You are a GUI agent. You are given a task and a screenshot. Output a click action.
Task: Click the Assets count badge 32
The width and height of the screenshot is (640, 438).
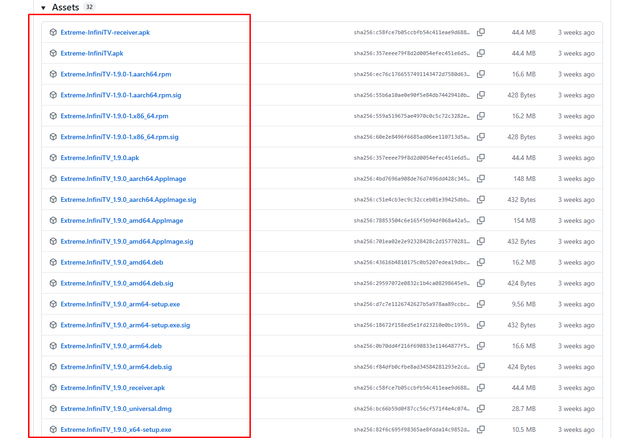[89, 7]
